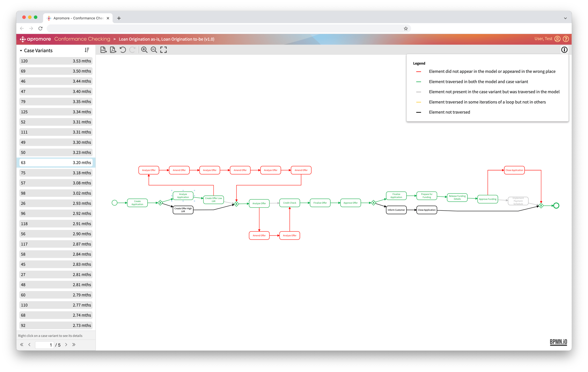The width and height of the screenshot is (588, 372).
Task: Open the help icon in the header
Action: click(x=566, y=39)
